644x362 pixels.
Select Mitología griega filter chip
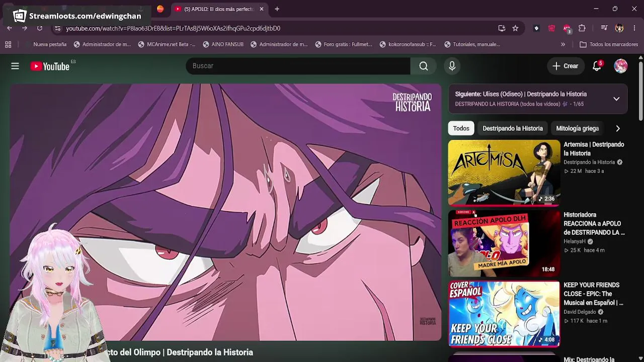click(577, 128)
